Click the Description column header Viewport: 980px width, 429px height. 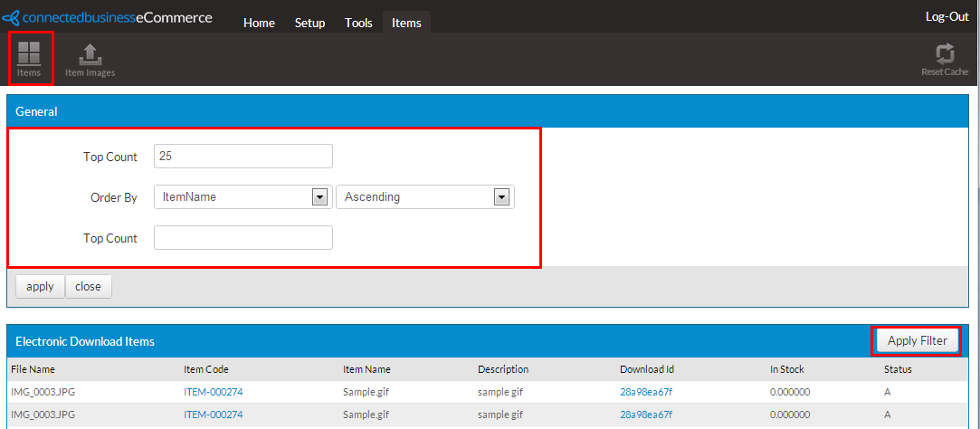[503, 369]
